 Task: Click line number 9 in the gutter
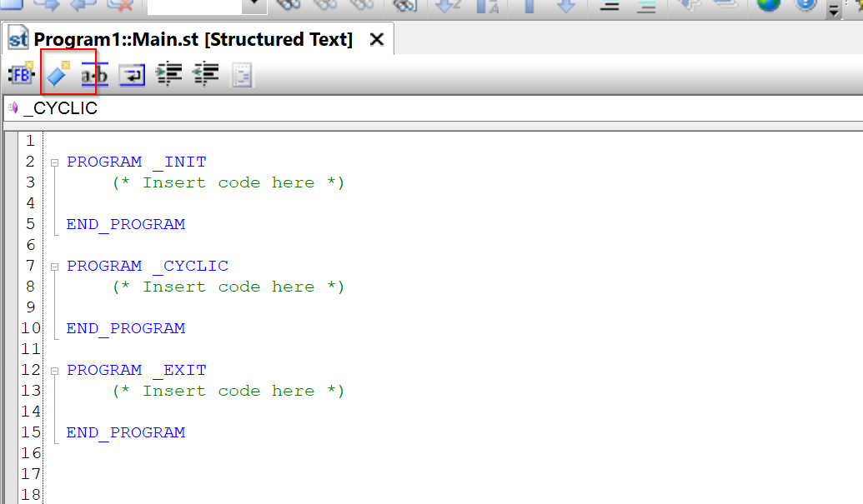pos(30,307)
